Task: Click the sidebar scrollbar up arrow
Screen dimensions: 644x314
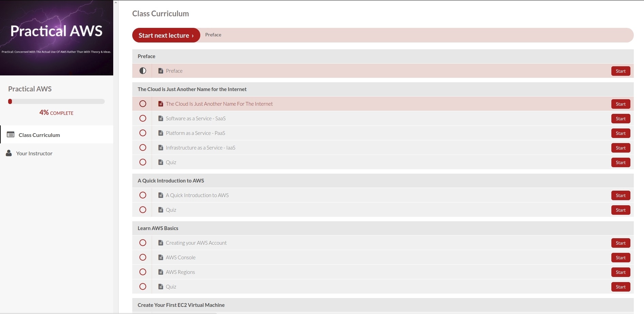Action: (x=116, y=2)
